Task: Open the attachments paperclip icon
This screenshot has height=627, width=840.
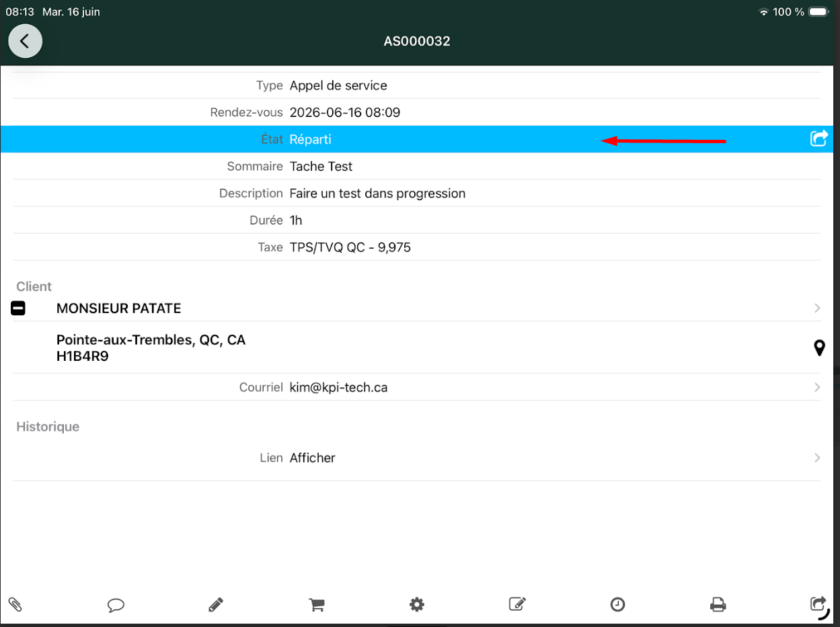Action: coord(15,604)
